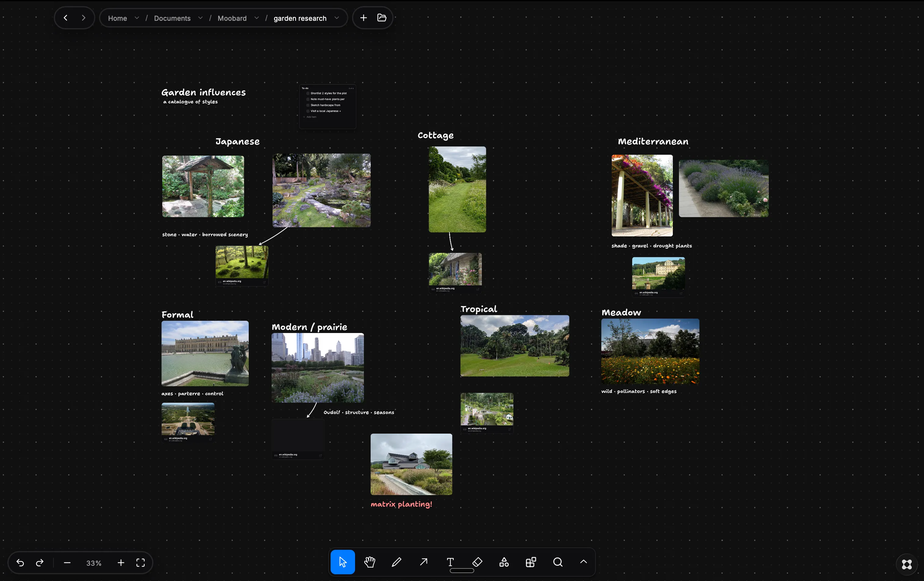Click the app logo icon bottom right
Viewport: 924px width, 581px height.
[x=907, y=564]
